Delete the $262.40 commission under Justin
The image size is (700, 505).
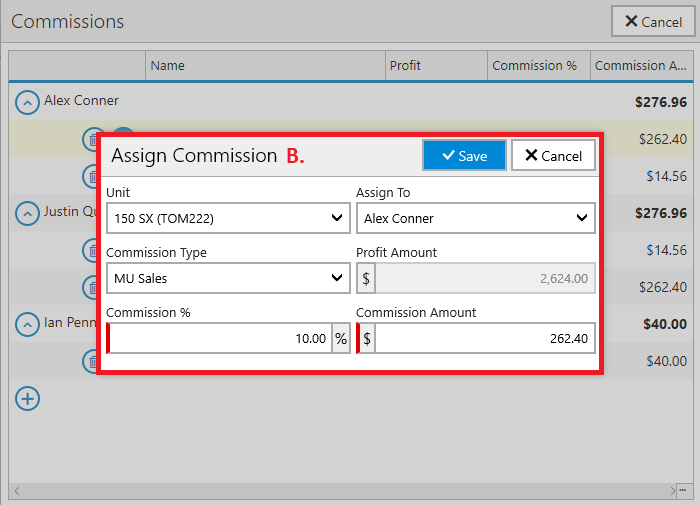(90, 287)
